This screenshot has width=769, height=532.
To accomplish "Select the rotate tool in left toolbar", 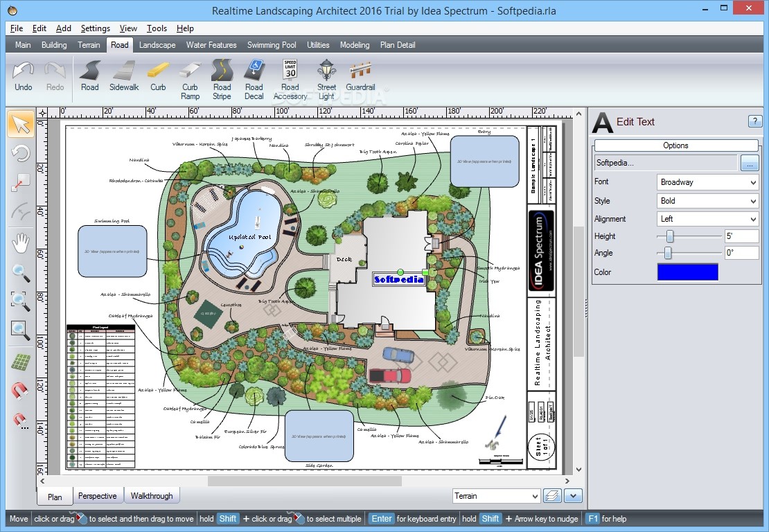I will pyautogui.click(x=21, y=154).
